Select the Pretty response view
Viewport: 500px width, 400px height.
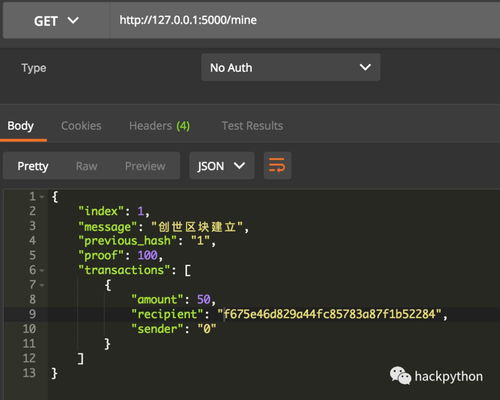coord(33,166)
